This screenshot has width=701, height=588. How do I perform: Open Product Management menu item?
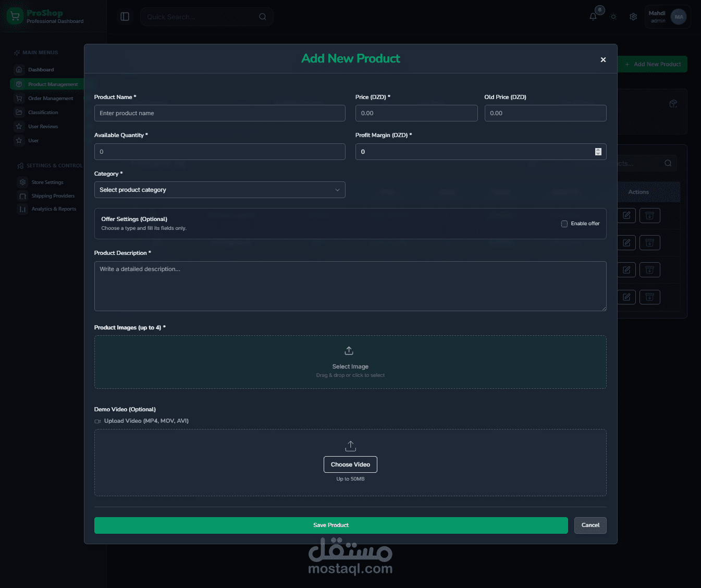pyautogui.click(x=47, y=84)
